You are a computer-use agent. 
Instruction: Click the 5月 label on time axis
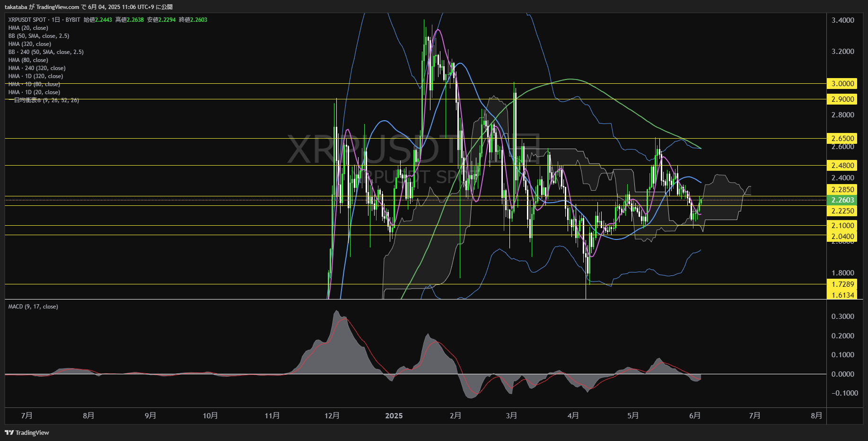tap(633, 415)
